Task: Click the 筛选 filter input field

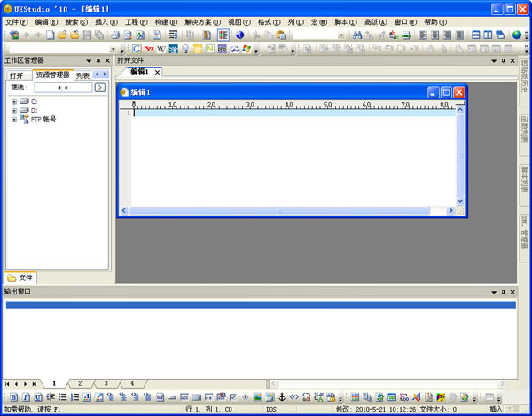Action: pos(62,88)
